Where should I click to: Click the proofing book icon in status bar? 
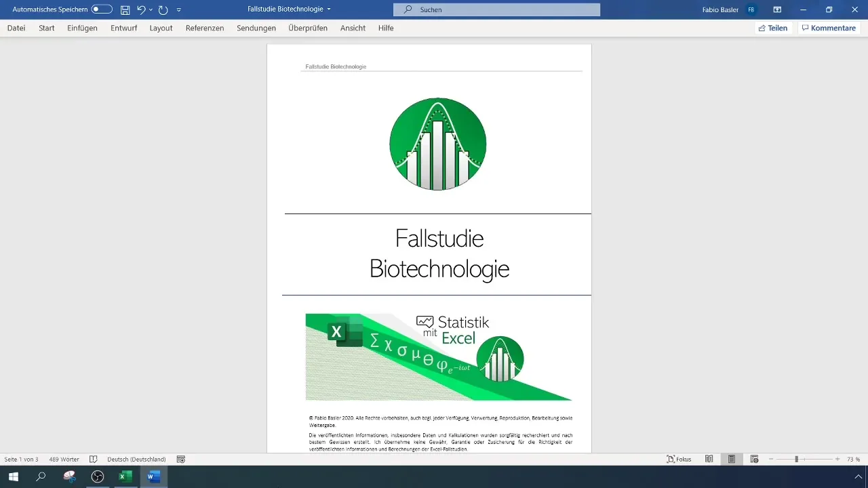tap(94, 459)
